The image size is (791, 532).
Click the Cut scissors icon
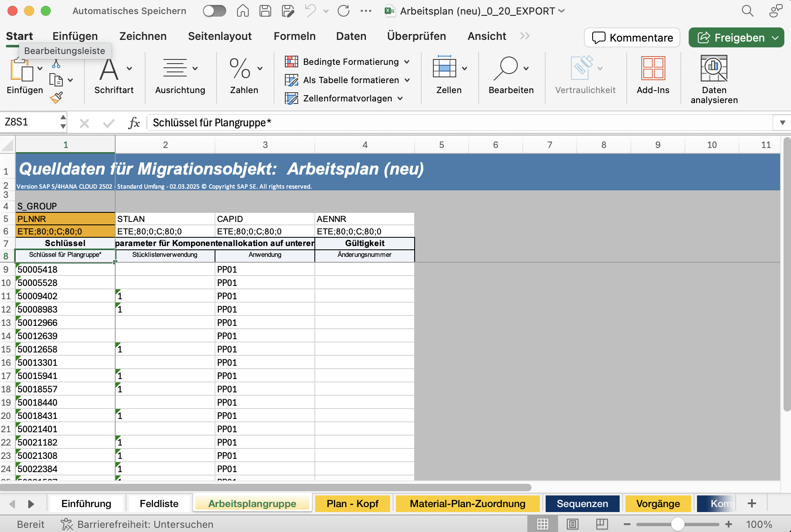point(56,64)
